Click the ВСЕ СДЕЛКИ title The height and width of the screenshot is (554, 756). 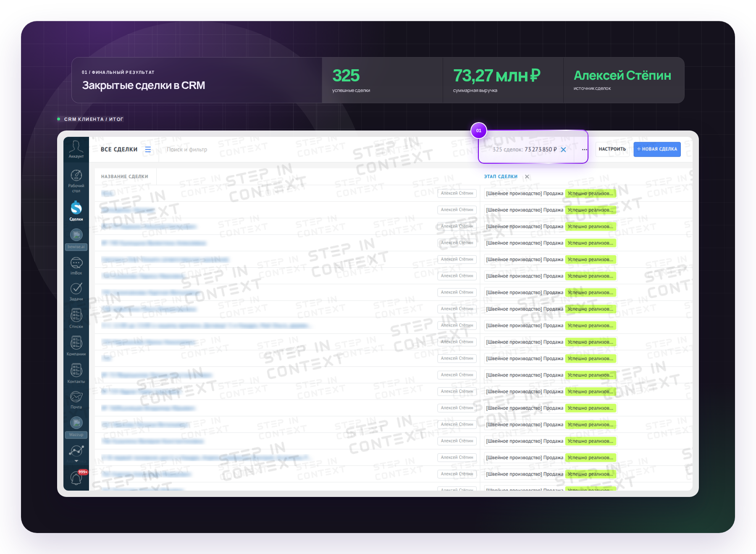pos(119,149)
